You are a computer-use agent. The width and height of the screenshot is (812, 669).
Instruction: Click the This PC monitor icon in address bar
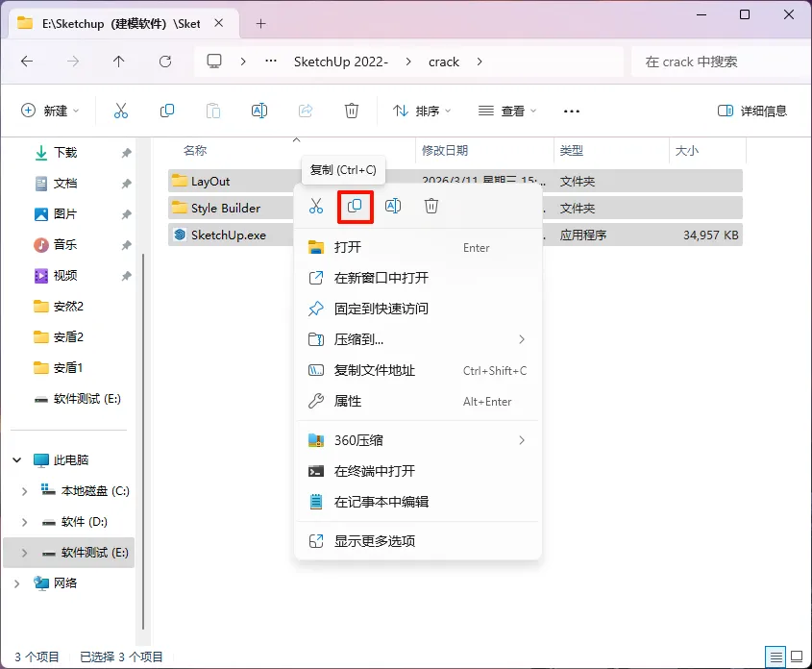coord(214,62)
